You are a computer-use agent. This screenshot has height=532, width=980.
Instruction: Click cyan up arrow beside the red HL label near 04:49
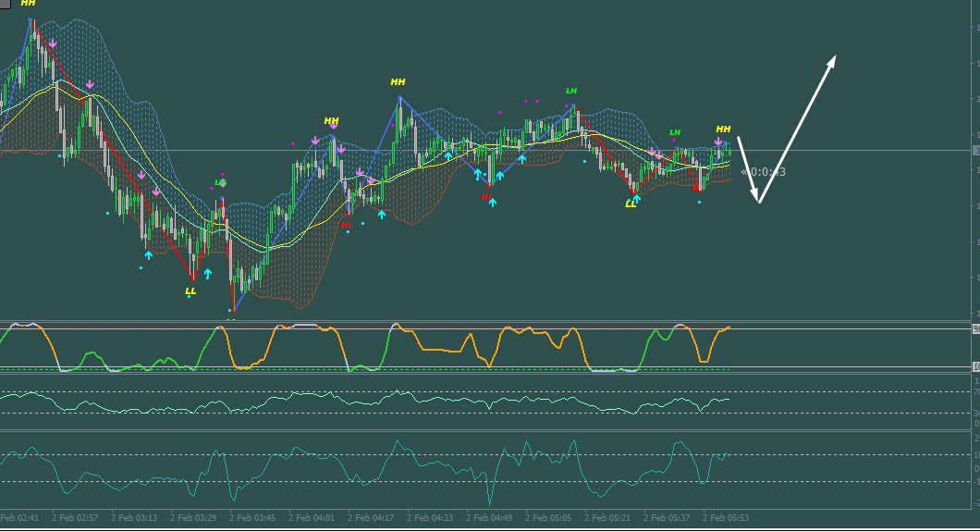493,203
